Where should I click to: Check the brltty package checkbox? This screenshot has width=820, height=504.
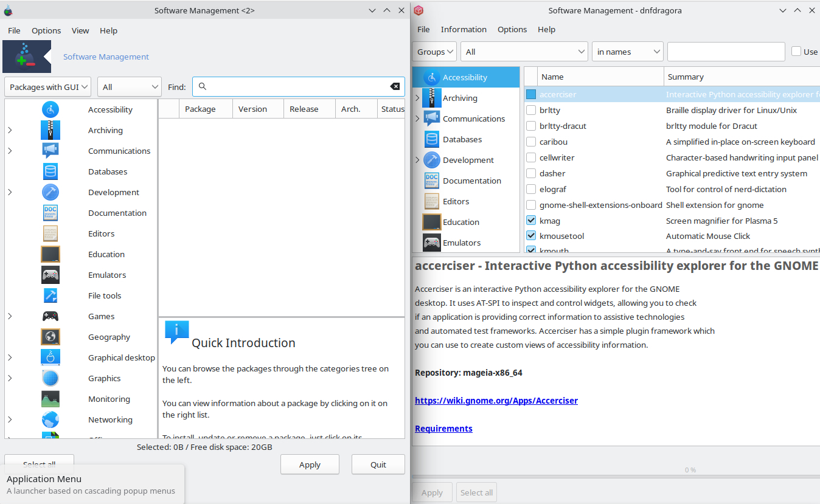pyautogui.click(x=531, y=110)
